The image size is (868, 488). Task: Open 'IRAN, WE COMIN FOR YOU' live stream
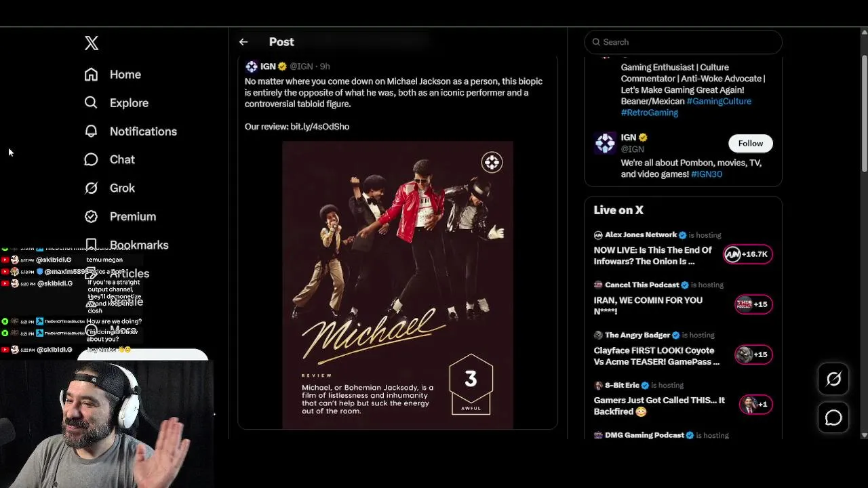(x=648, y=306)
